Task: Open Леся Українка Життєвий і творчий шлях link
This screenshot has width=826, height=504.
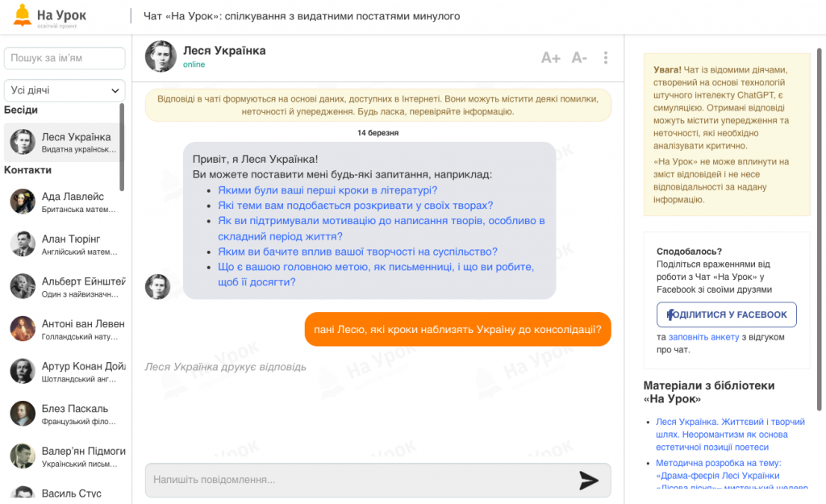Action: point(730,435)
